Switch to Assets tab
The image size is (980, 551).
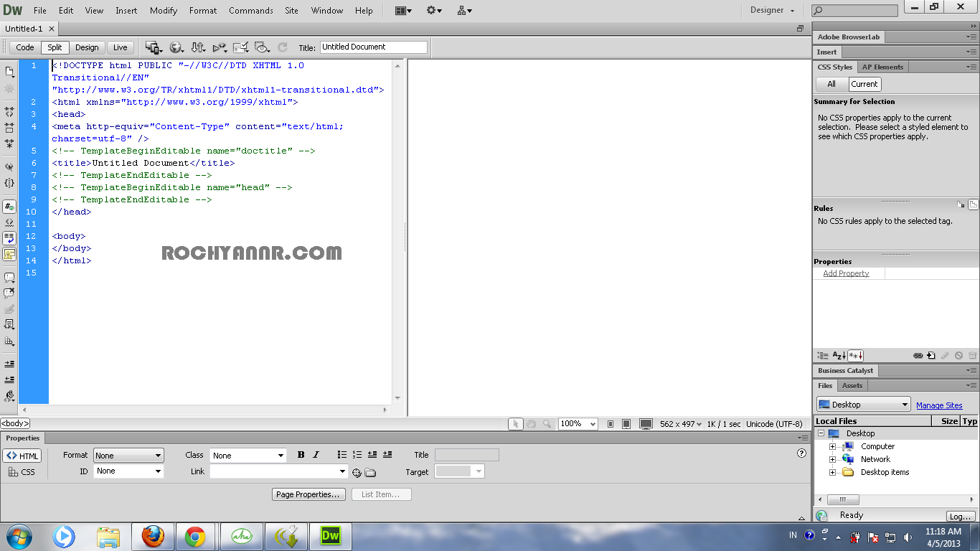[852, 386]
